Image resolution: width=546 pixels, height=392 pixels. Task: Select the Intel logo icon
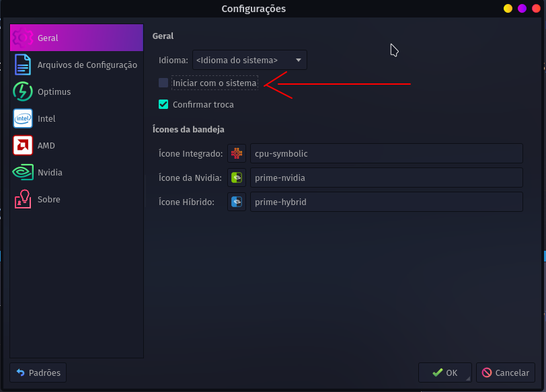(x=23, y=118)
